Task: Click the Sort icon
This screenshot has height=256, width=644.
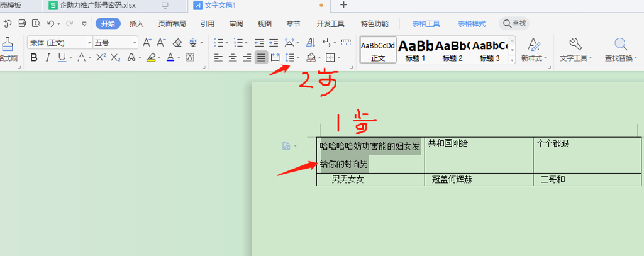Action: pyautogui.click(x=311, y=42)
